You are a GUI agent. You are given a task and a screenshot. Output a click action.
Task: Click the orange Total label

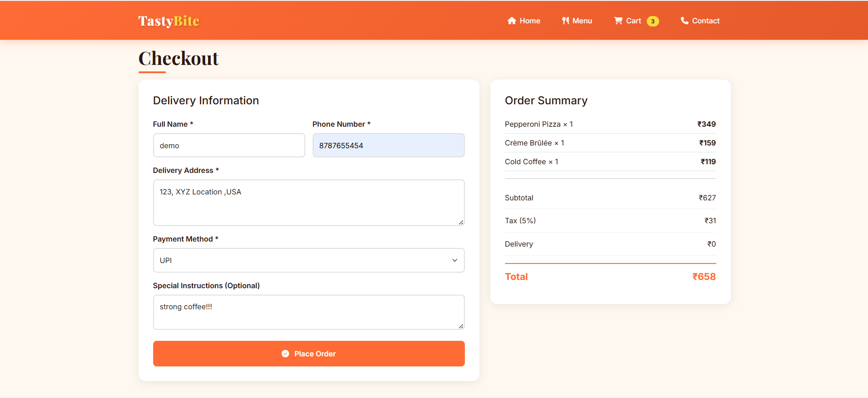[517, 277]
